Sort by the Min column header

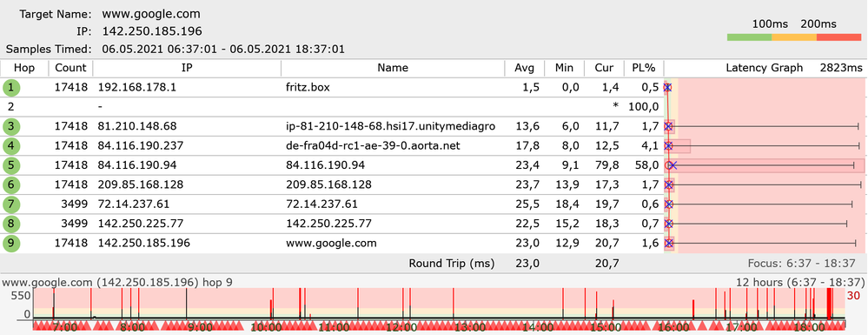564,68
